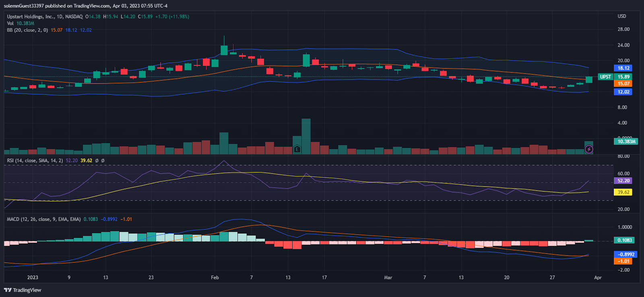Click the orange 15.07 BB basis label
644x297 pixels.
tap(623, 84)
